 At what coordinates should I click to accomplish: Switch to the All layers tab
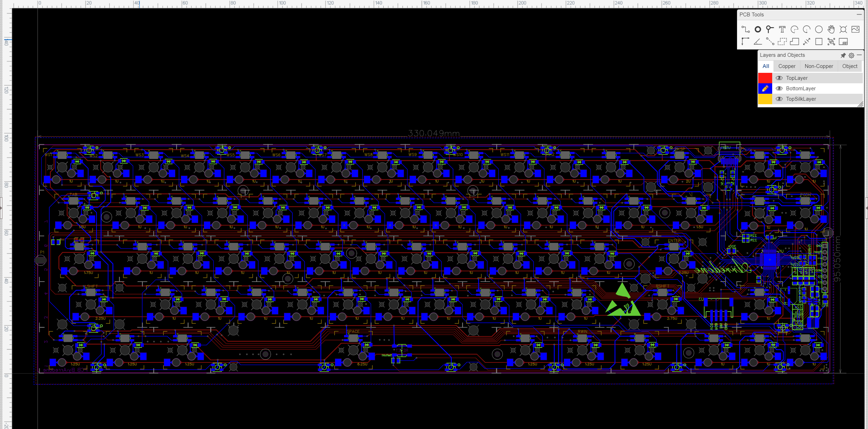pos(766,66)
